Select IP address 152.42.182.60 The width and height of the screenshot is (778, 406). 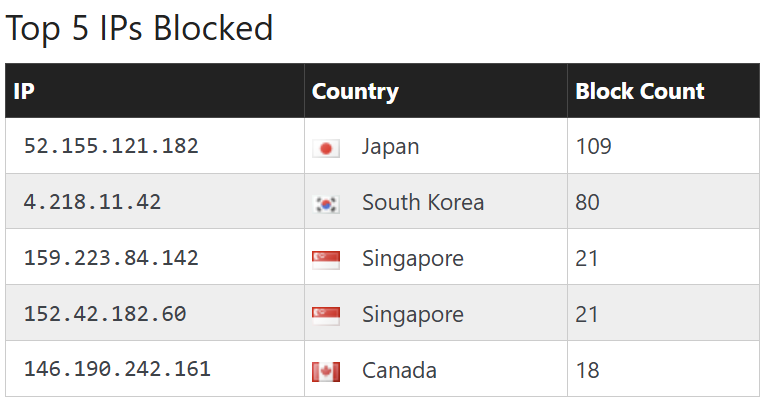tap(105, 315)
